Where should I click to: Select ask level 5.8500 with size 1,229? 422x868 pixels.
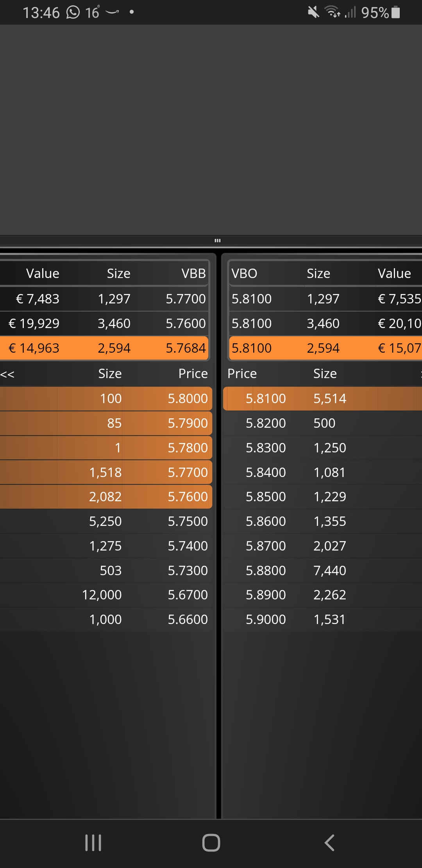322,497
